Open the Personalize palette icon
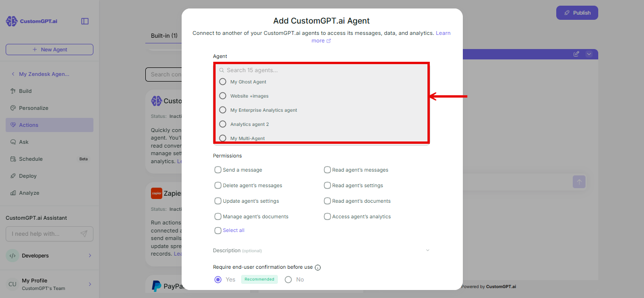The height and width of the screenshot is (298, 644). pyautogui.click(x=13, y=108)
